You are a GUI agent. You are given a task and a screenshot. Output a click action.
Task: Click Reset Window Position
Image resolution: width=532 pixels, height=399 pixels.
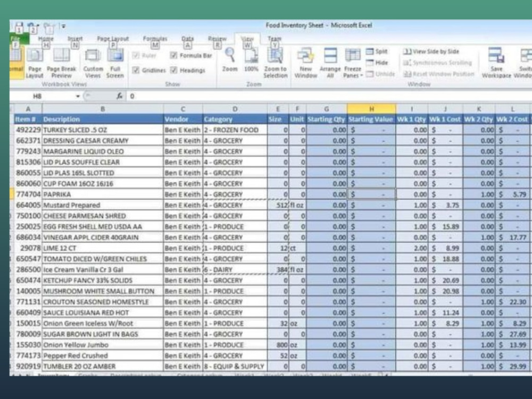point(439,74)
